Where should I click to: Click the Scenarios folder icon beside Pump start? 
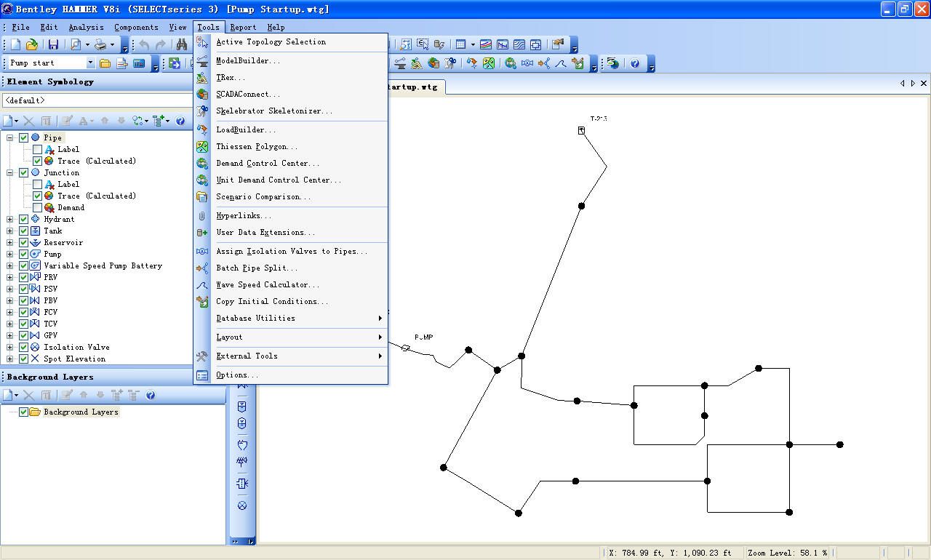[105, 63]
